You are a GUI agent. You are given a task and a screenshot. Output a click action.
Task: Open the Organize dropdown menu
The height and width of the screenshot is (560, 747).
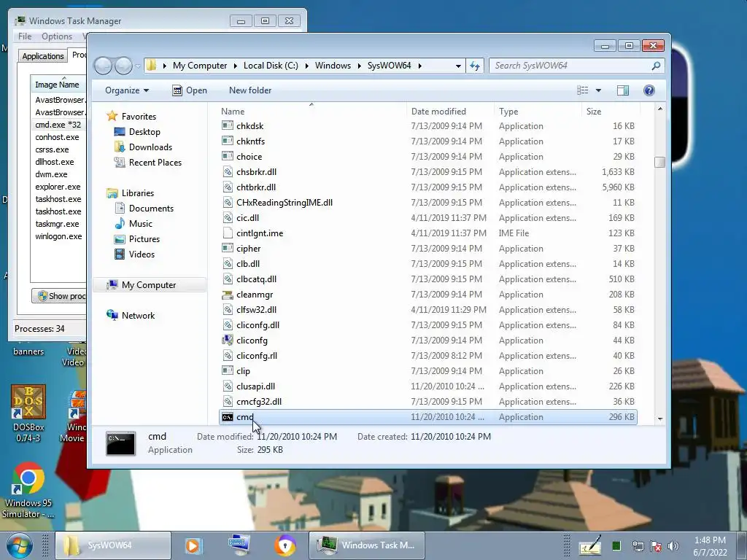(127, 90)
